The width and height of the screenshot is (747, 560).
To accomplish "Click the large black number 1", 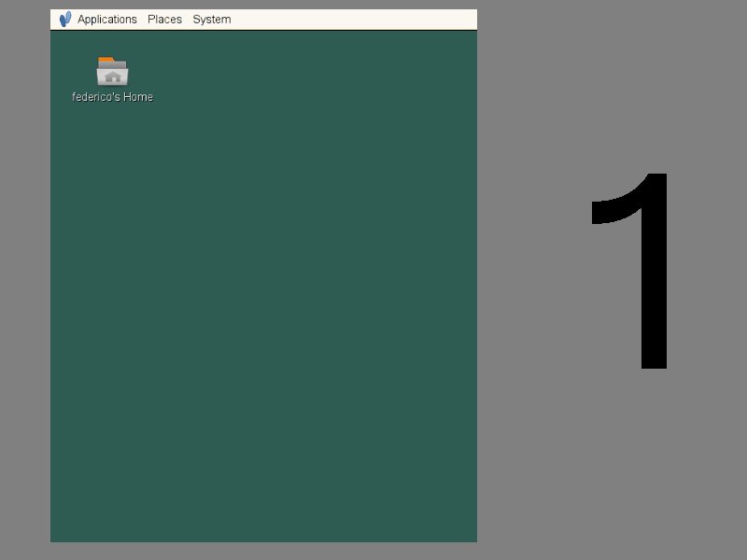I will click(654, 280).
